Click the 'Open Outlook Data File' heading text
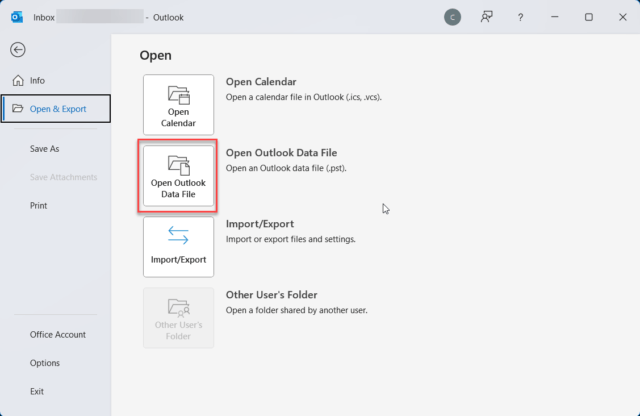The width and height of the screenshot is (640, 416). [281, 153]
